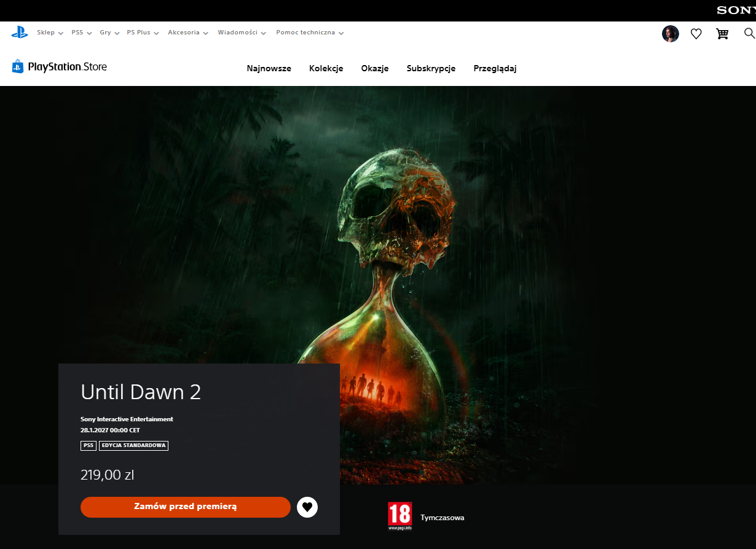
Task: Click the PEGI 18 rating icon
Action: click(400, 516)
